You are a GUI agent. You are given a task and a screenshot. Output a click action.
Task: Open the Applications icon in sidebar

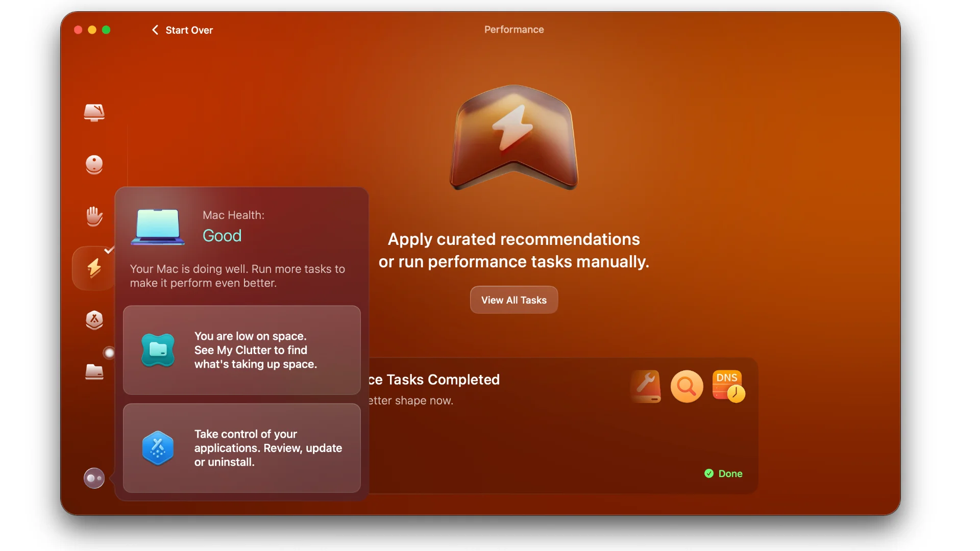coord(94,320)
